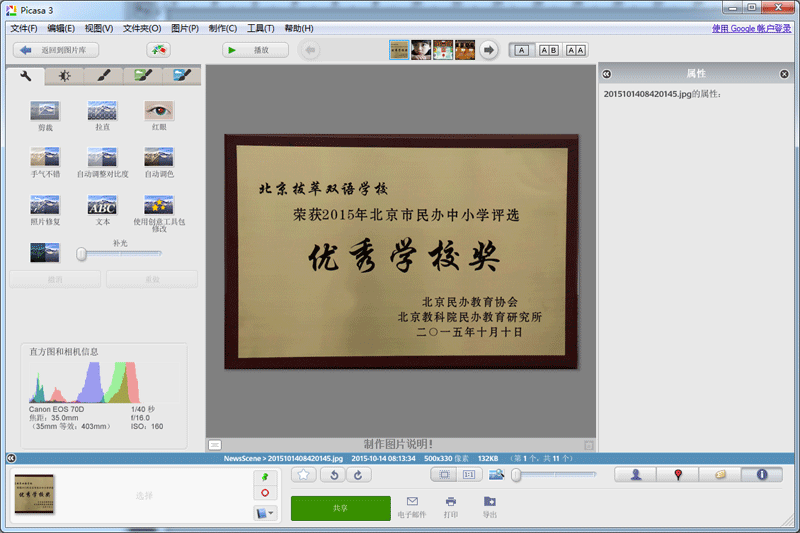Click the trash icon right of caption

point(588,445)
